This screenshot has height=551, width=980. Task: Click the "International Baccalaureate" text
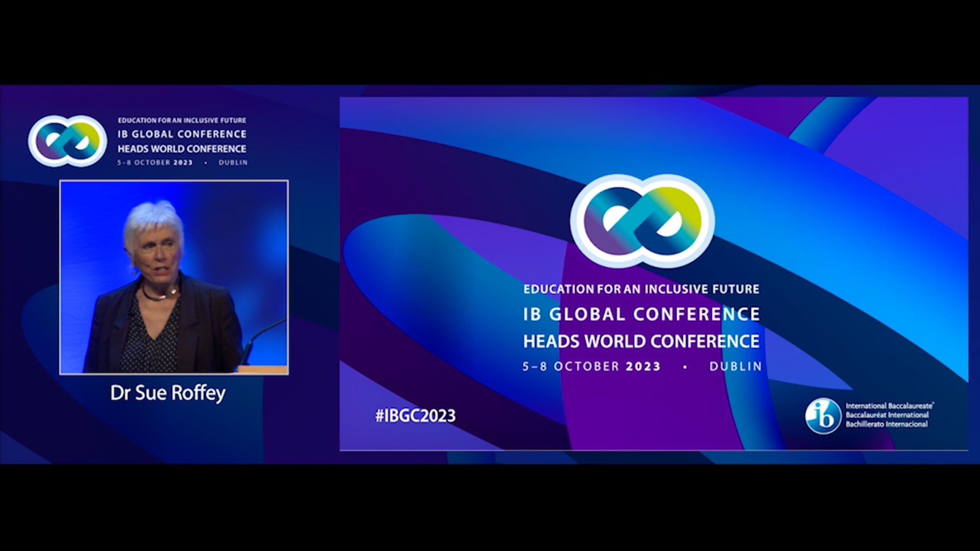tap(889, 406)
